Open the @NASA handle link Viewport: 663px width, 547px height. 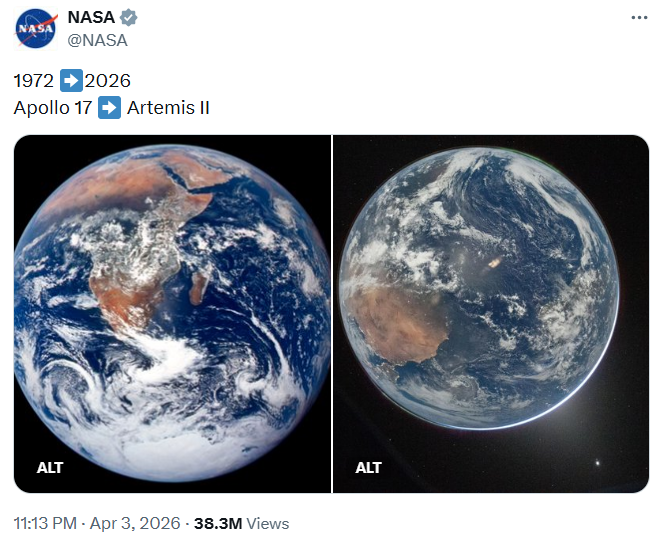[x=97, y=40]
